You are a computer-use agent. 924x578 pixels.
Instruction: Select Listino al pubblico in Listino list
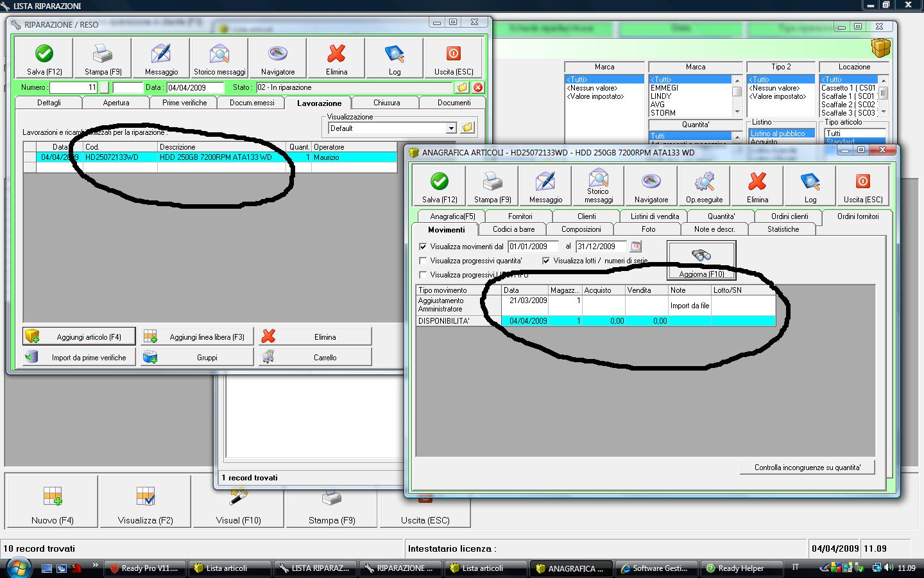click(782, 134)
